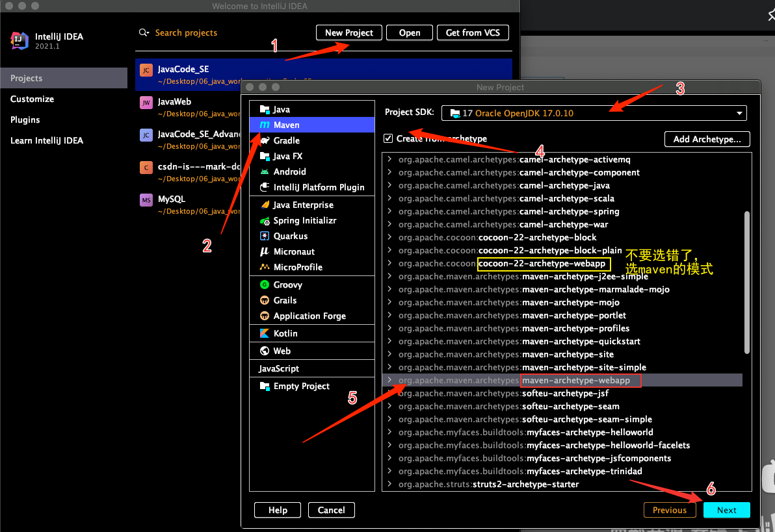Click the JavaCode_SE project JC icon
This screenshot has height=532, width=775.
click(x=146, y=70)
